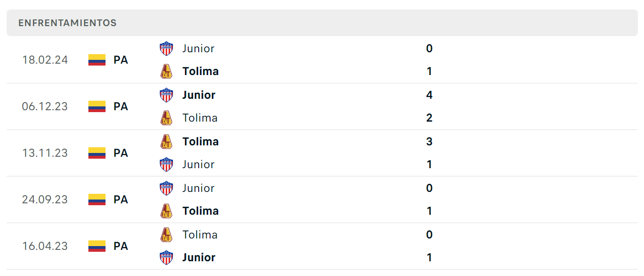Image resolution: width=644 pixels, height=276 pixels.
Task: Click Junior crest in 18.02.24 match
Action: click(x=166, y=48)
